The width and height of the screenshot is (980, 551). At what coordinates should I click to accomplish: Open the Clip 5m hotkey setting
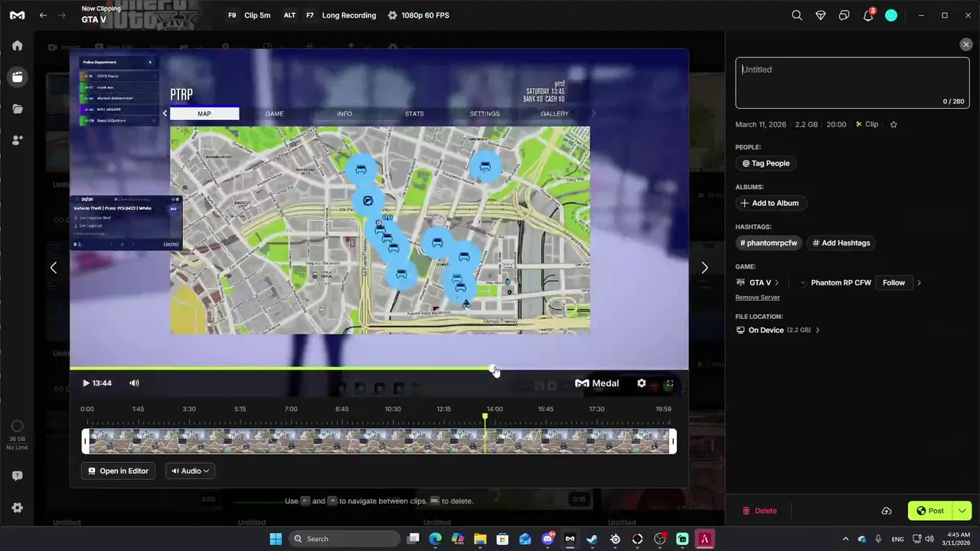(249, 15)
